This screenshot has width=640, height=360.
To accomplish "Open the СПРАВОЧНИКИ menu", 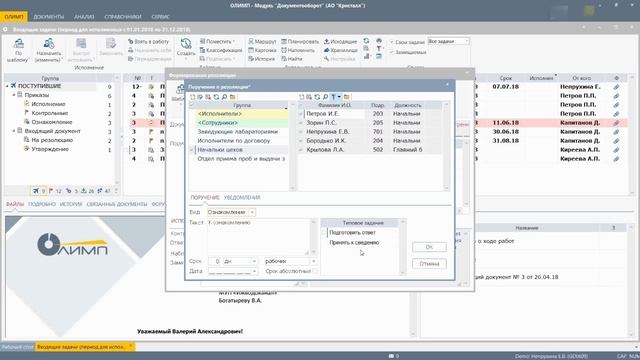I will coord(123,17).
